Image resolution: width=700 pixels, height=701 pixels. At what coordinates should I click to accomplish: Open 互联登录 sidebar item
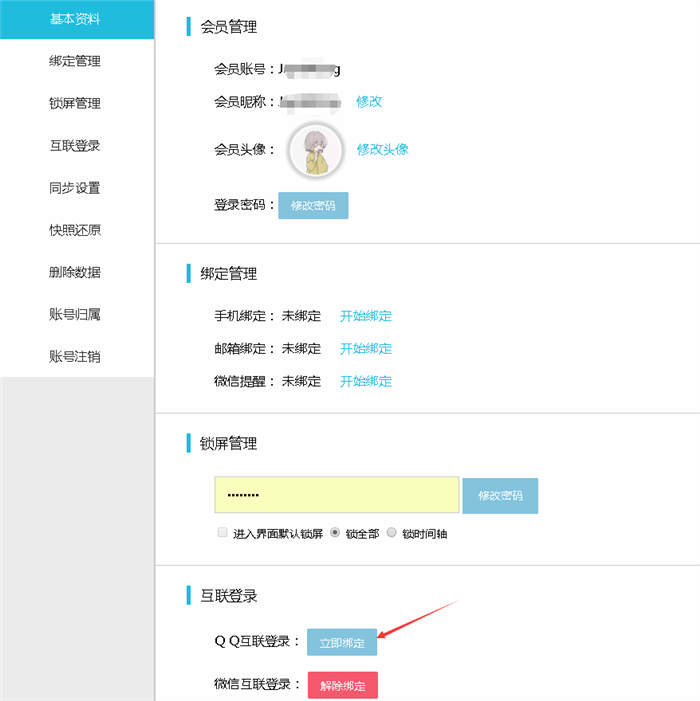coord(75,146)
